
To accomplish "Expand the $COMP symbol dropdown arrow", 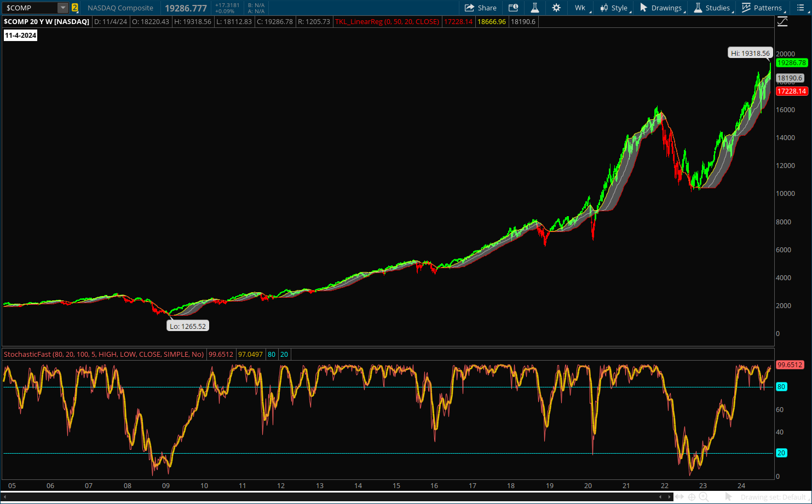I will [63, 8].
